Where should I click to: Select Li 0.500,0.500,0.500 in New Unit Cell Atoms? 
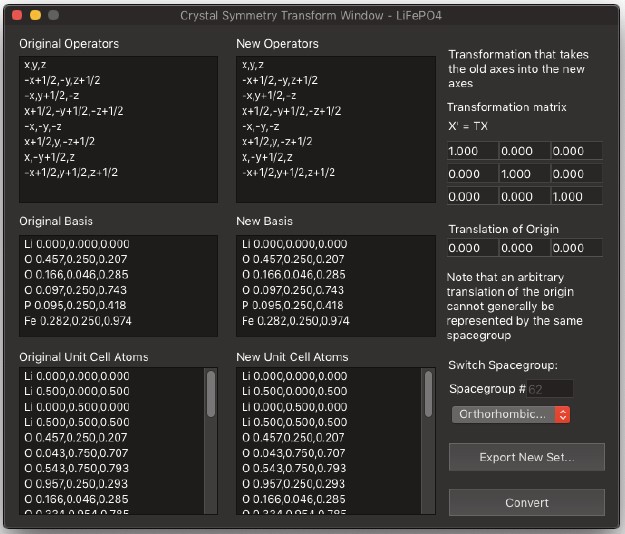point(294,422)
